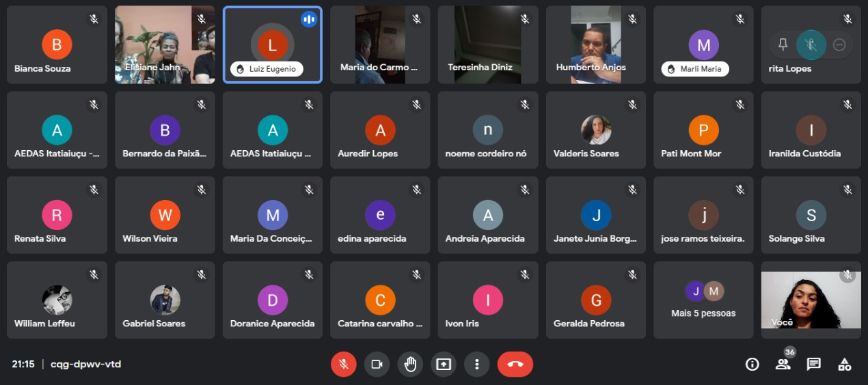This screenshot has height=385, width=868.
Task: Unmute your microphone in the bottom bar
Action: [x=344, y=364]
